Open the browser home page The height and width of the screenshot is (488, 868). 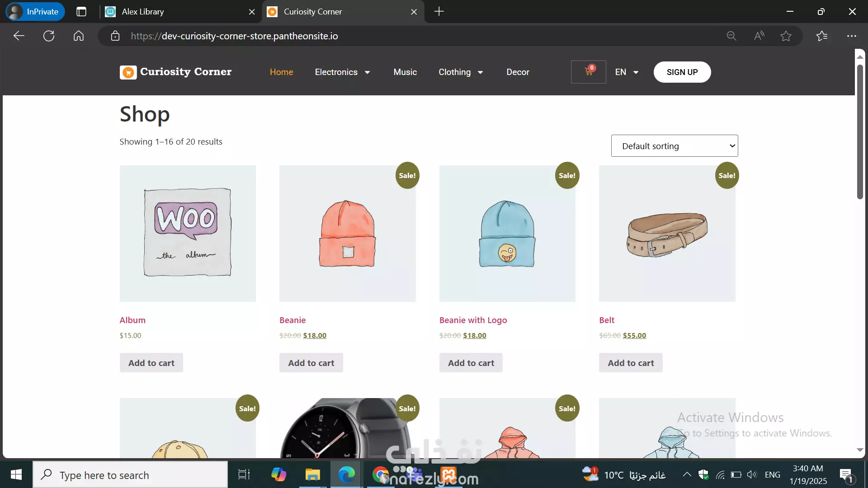tap(79, 36)
